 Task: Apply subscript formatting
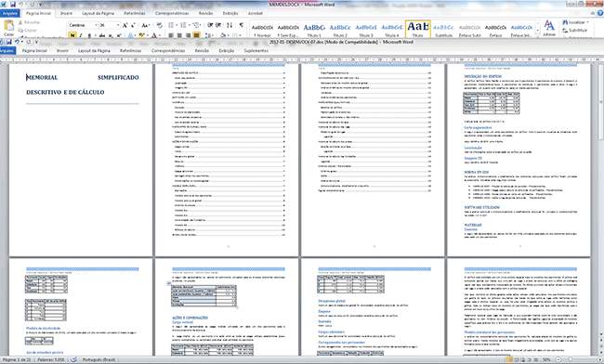[111, 35]
